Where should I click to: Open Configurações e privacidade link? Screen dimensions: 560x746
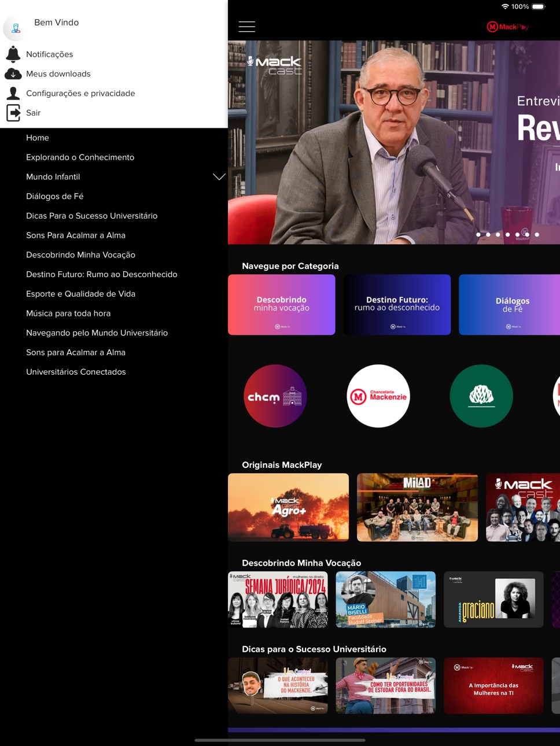click(x=80, y=93)
